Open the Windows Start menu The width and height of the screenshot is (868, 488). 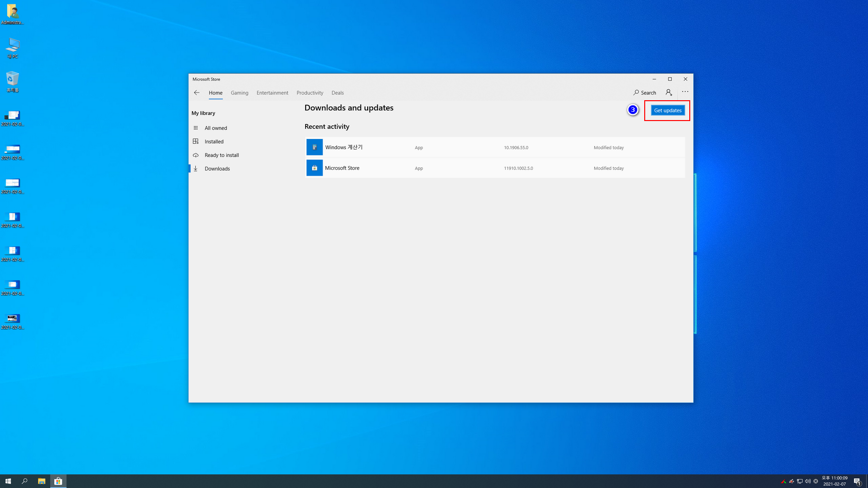[x=8, y=481]
